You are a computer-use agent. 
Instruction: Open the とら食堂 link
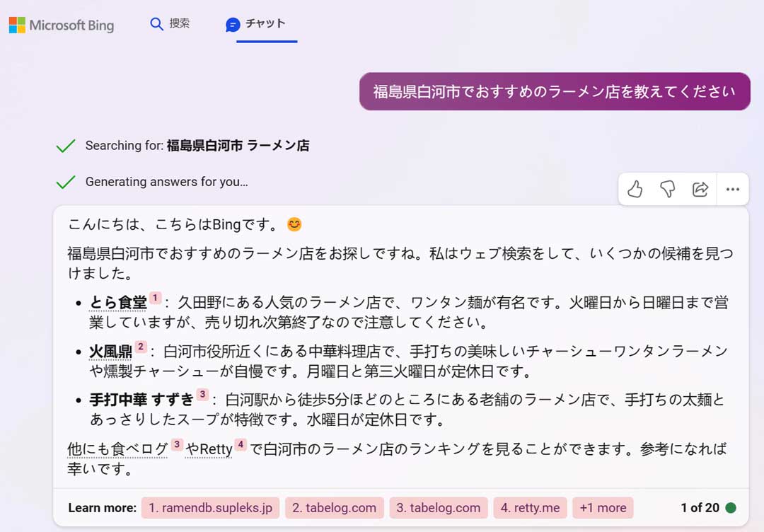click(118, 303)
